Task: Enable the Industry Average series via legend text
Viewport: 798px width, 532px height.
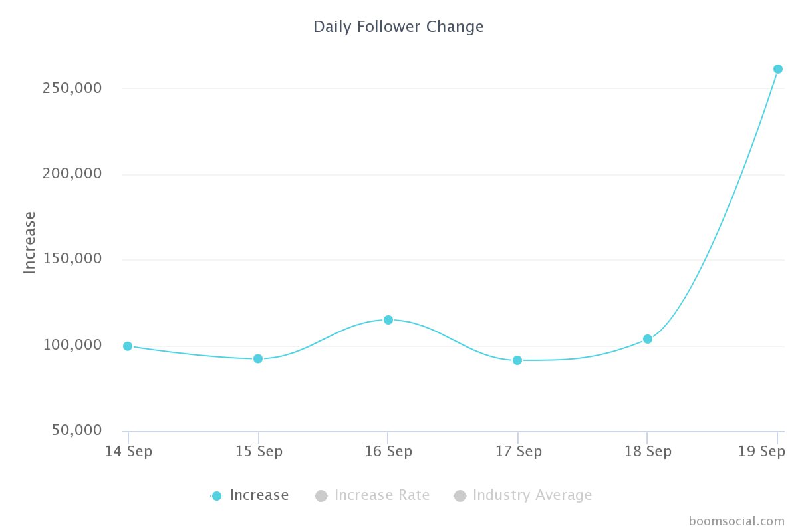Action: click(532, 495)
